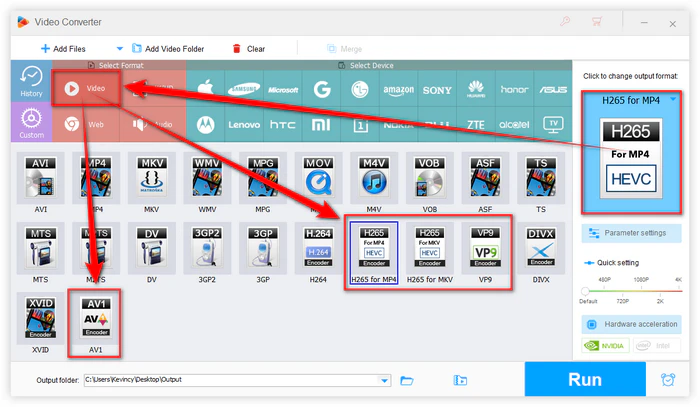Choose the MKV format icon
The image size is (700, 407).
tap(152, 178)
